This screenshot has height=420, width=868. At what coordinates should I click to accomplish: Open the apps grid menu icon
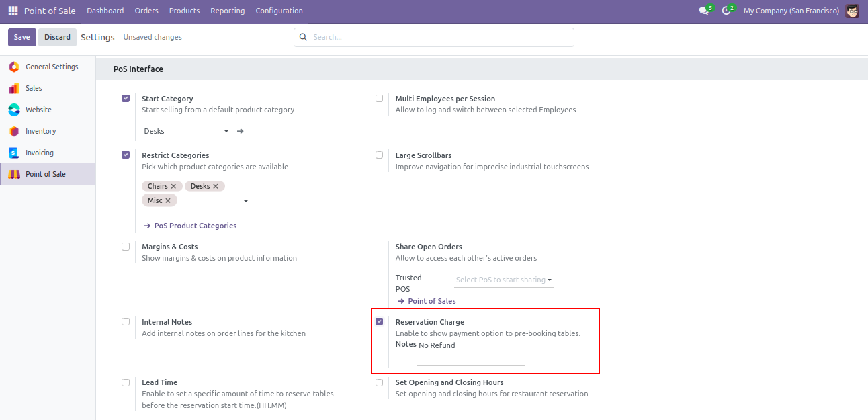click(x=13, y=11)
